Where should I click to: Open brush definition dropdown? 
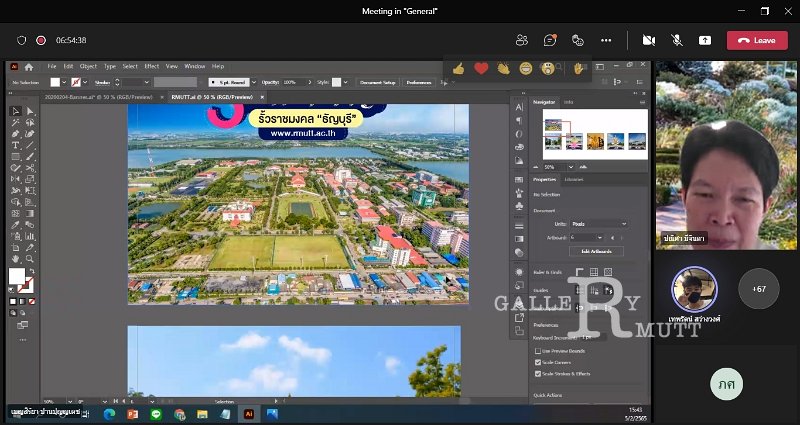tap(254, 82)
